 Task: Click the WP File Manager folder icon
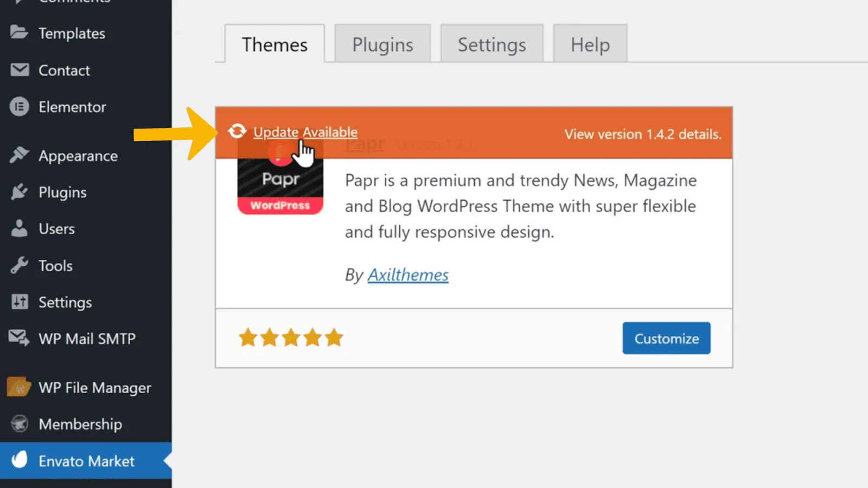[19, 387]
